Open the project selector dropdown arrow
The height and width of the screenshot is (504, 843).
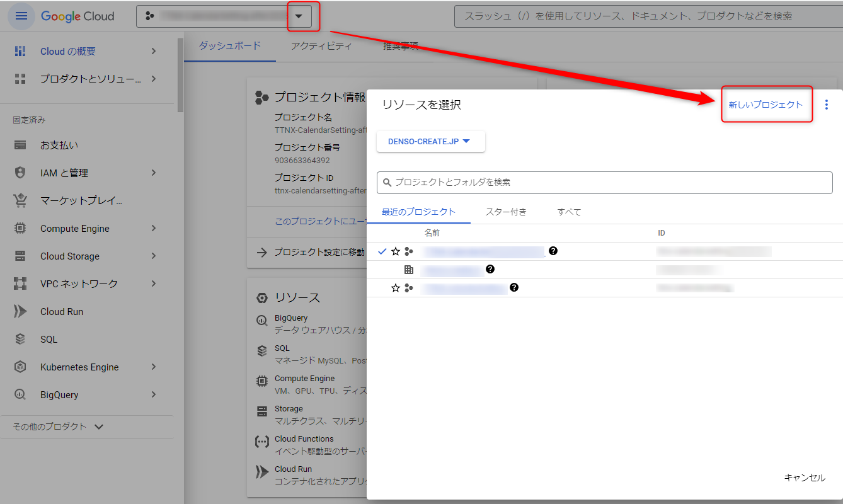pyautogui.click(x=299, y=16)
